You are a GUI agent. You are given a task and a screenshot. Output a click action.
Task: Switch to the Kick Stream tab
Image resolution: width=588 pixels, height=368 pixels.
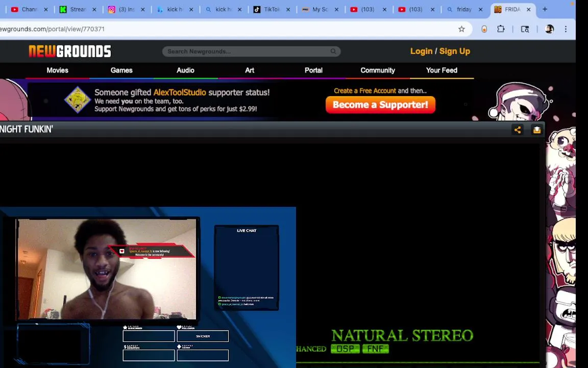[x=78, y=9]
